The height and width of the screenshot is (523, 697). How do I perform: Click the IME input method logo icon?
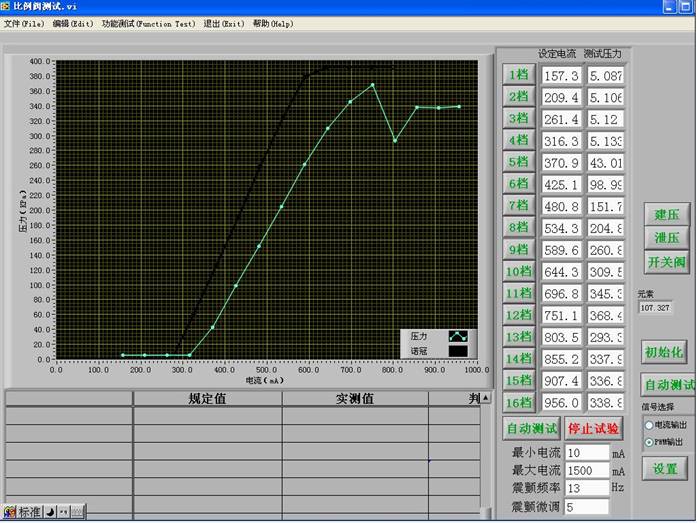tap(10, 512)
